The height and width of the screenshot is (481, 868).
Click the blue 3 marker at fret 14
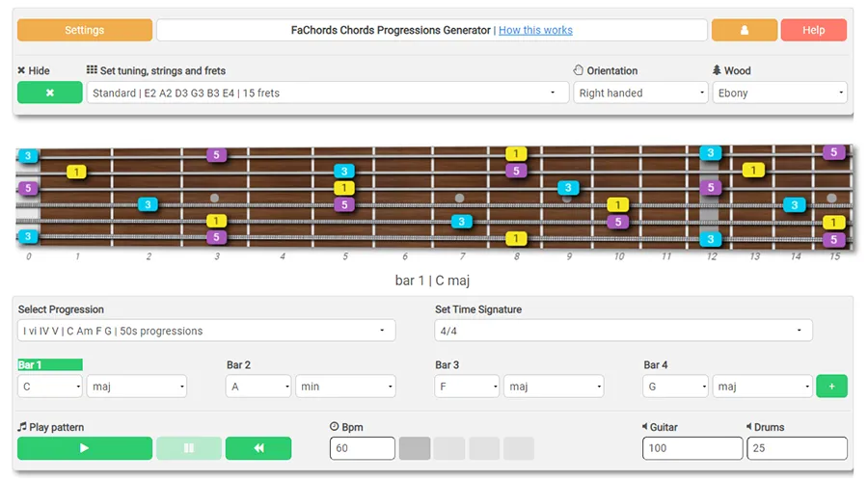[795, 204]
